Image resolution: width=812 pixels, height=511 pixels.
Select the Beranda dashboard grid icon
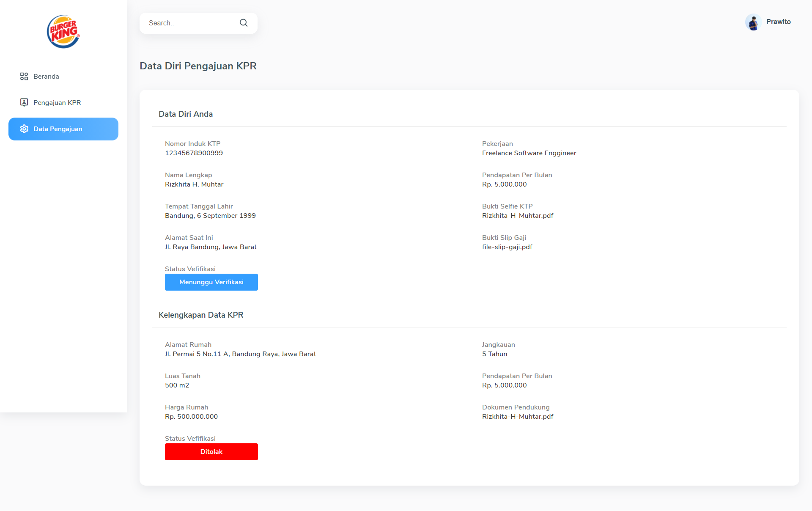pos(24,77)
